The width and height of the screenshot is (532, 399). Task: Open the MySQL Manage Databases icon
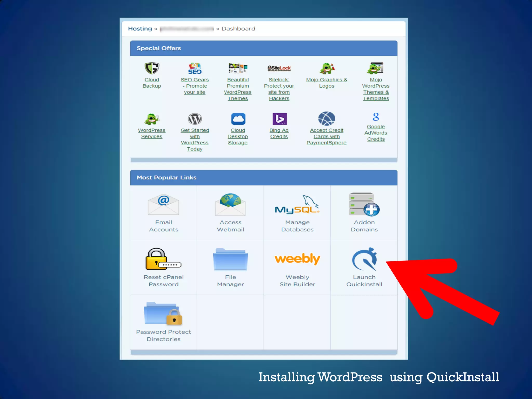[297, 205]
